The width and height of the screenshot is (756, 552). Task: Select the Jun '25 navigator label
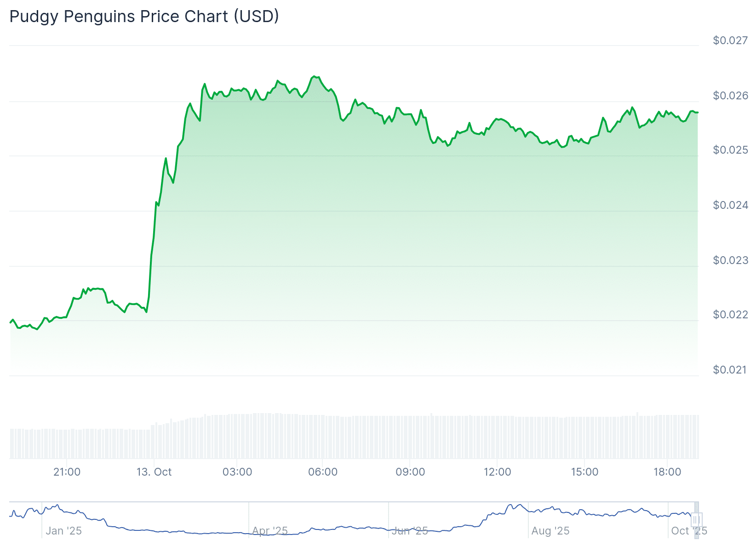(x=410, y=531)
